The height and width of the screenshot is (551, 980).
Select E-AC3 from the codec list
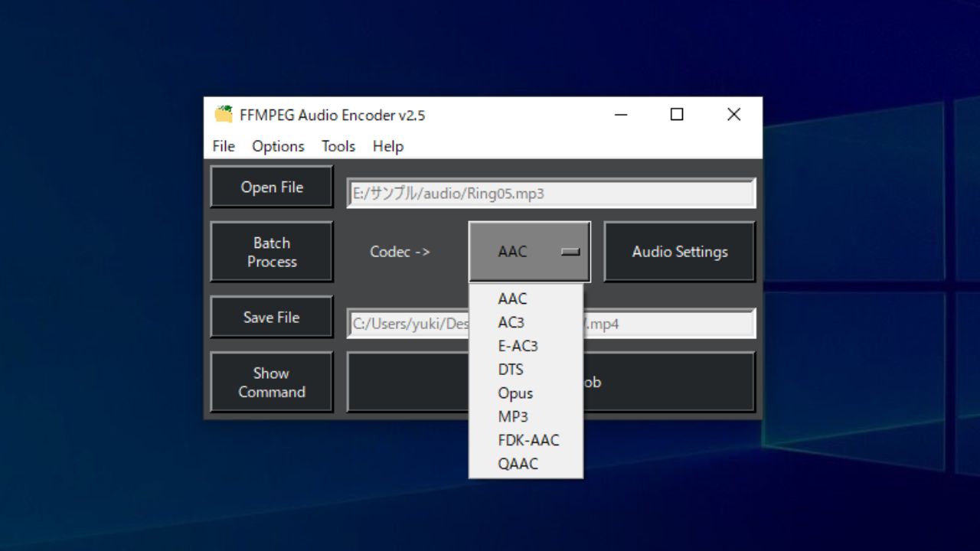[526, 346]
